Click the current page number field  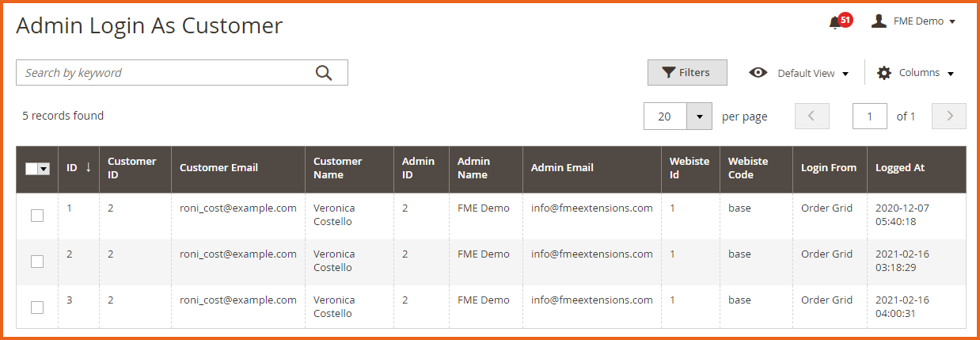click(x=869, y=117)
